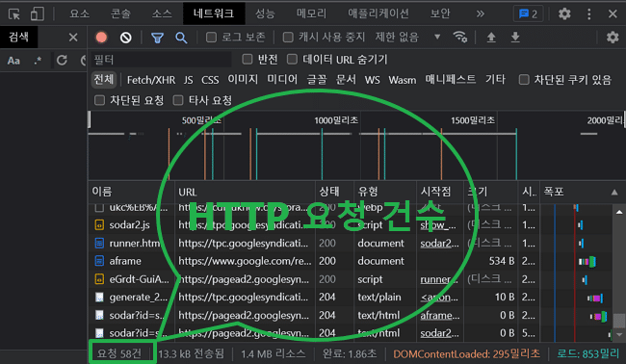The height and width of the screenshot is (364, 626).
Task: Open the 애플리케이션 tab
Action: coord(378,13)
